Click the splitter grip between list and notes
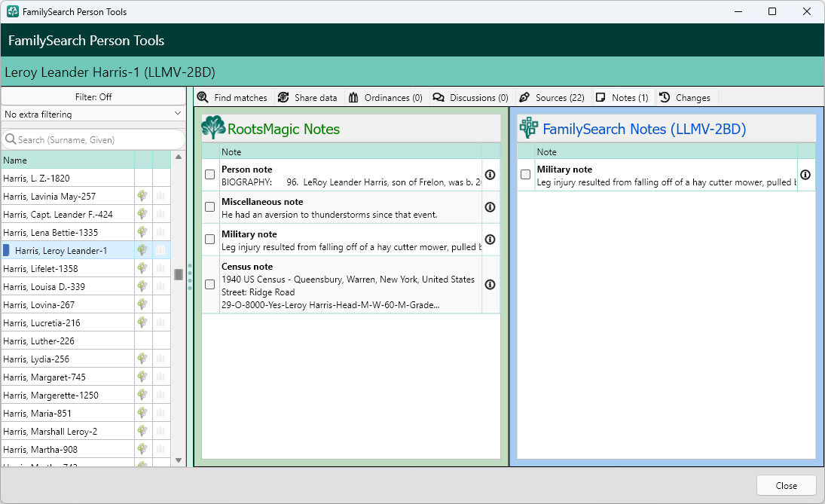 189,276
